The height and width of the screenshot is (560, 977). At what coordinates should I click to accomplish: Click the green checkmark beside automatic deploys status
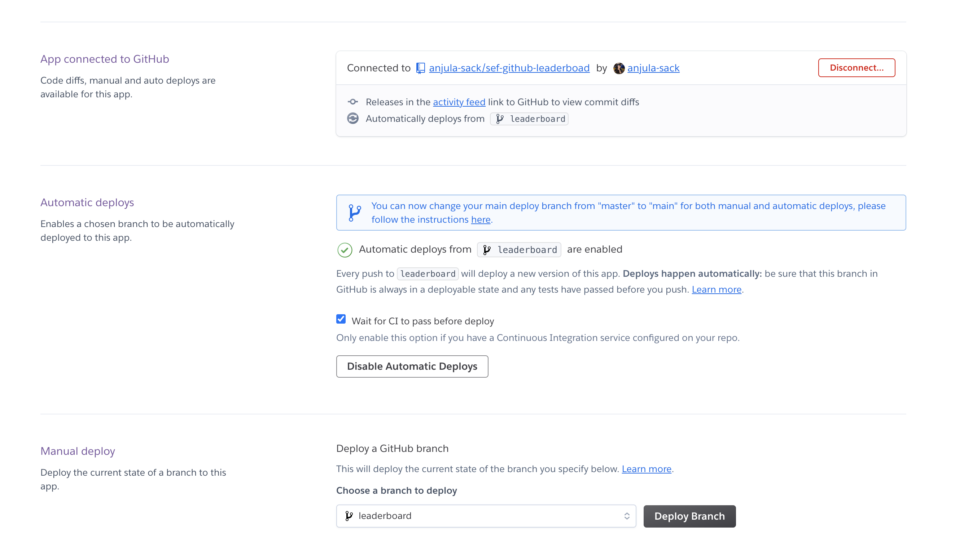pos(345,250)
